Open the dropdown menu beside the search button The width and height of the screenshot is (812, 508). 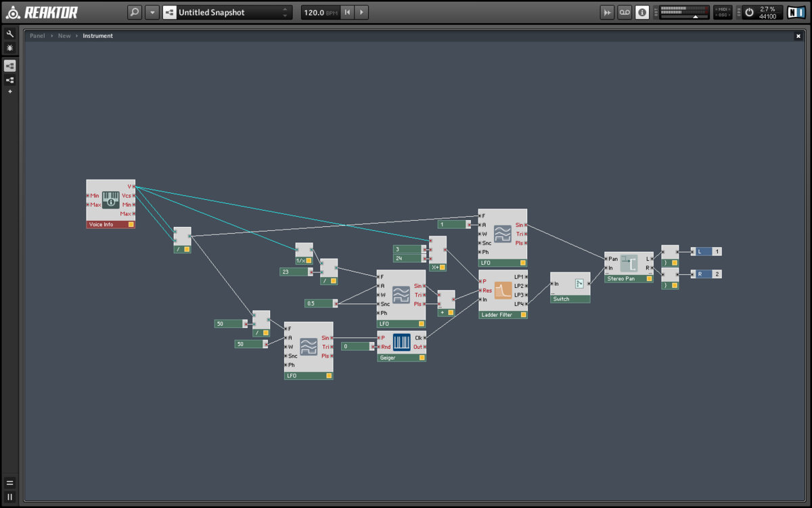[152, 12]
